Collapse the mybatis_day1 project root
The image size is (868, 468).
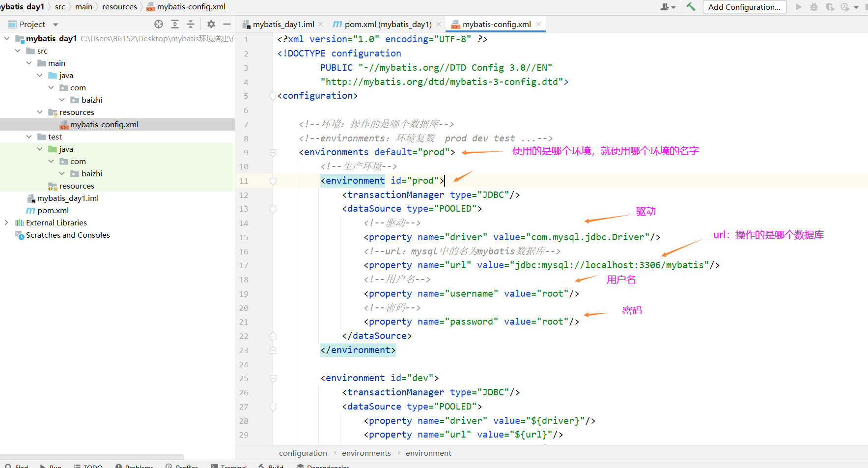tap(7, 38)
